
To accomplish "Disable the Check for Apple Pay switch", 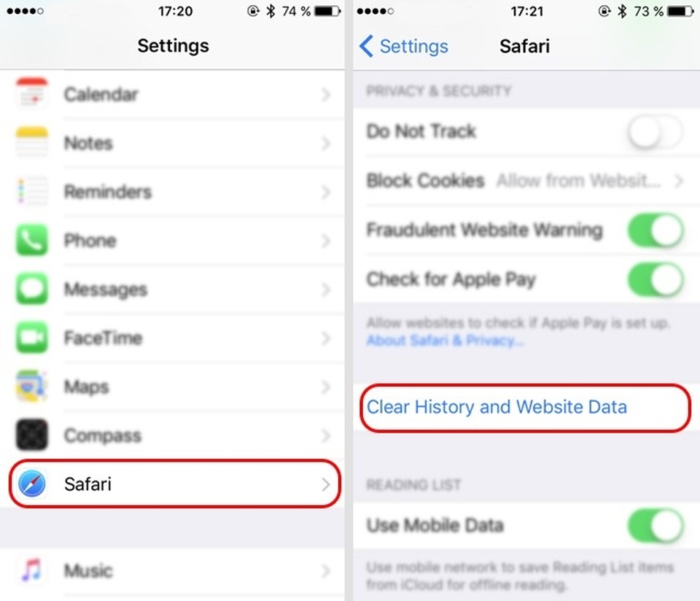I will tap(656, 279).
